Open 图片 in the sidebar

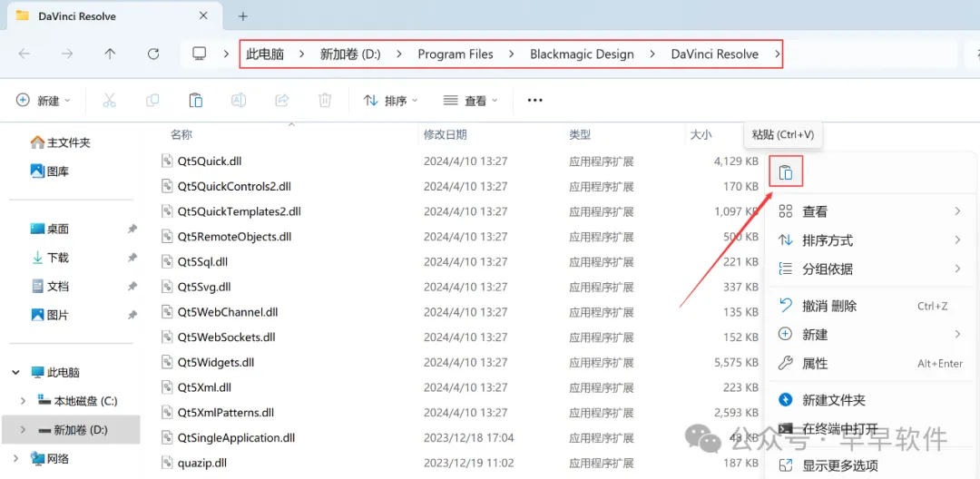[x=49, y=316]
